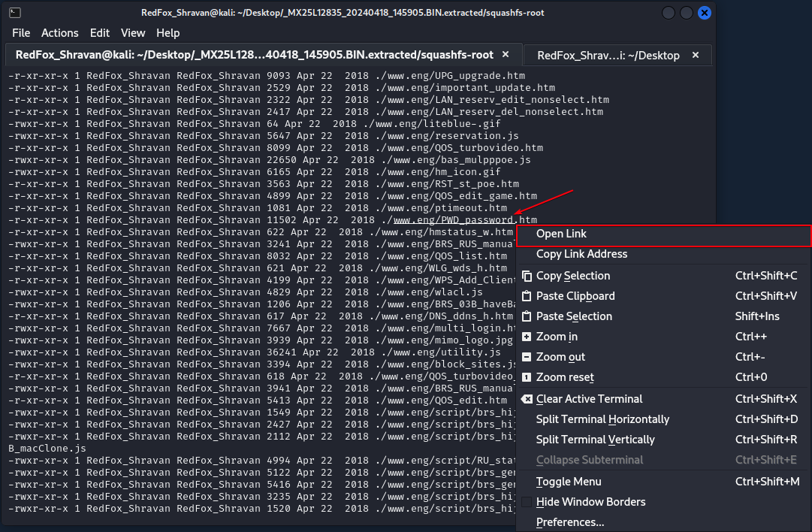Click the DNS_ddns_h.htm file line
Viewport: 812px width, 532px height.
point(261,316)
